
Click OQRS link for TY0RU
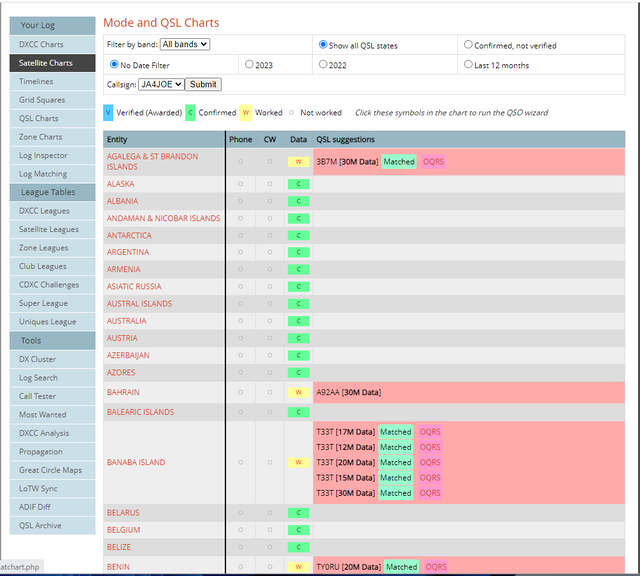[436, 567]
